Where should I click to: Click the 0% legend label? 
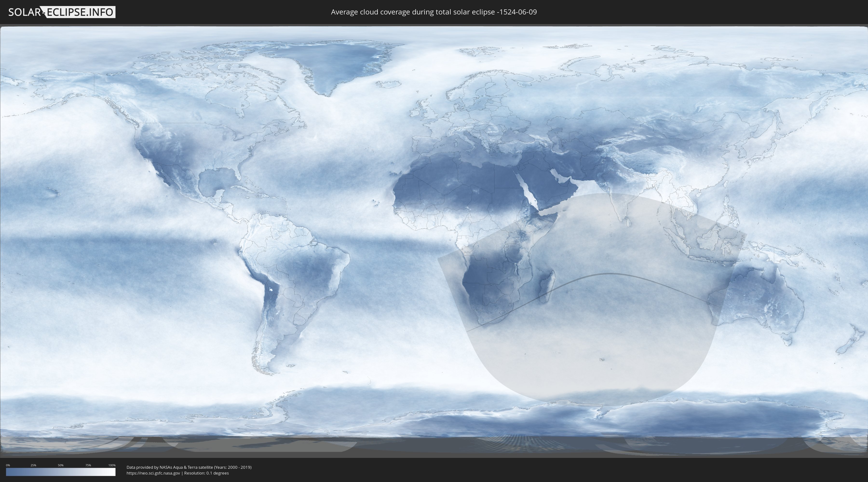[8, 465]
